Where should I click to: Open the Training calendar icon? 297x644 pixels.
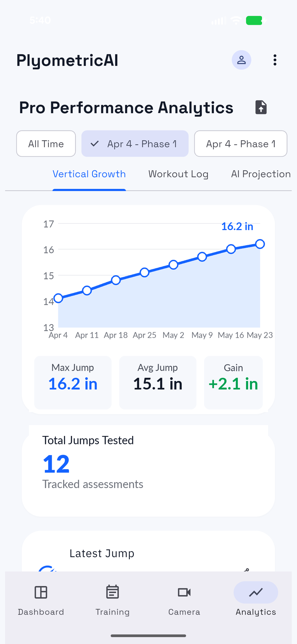tap(113, 592)
